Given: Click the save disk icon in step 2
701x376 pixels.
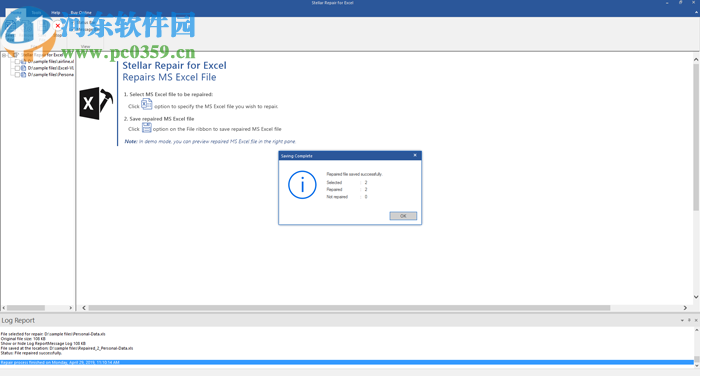Looking at the screenshot, I should point(147,128).
